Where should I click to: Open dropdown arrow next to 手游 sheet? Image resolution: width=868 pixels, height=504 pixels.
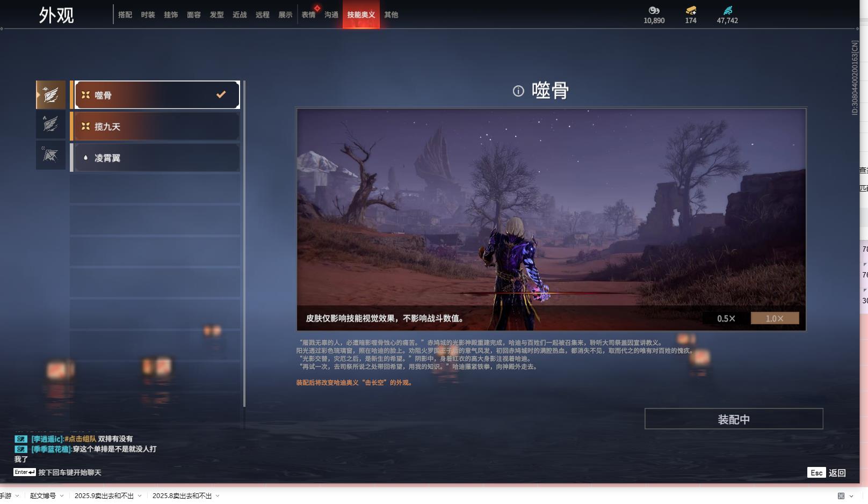tap(17, 496)
